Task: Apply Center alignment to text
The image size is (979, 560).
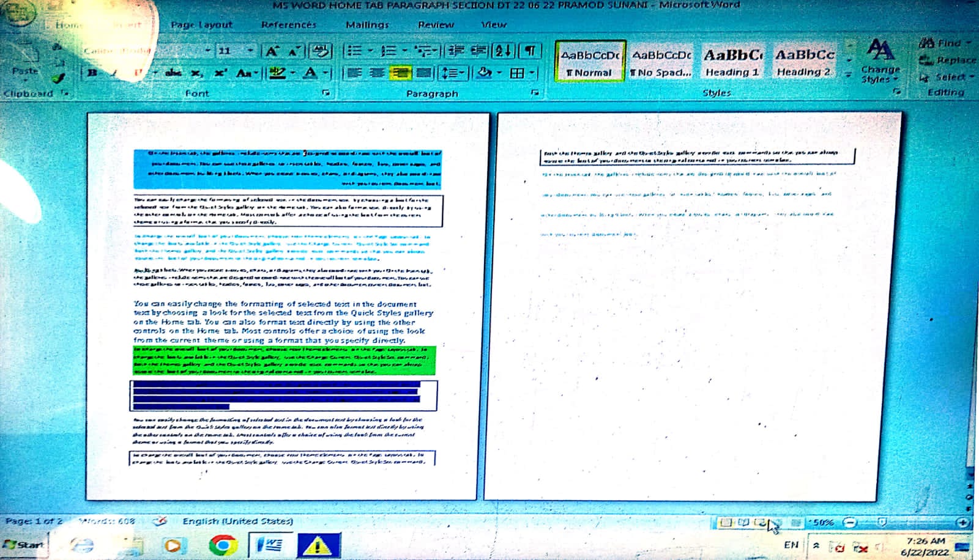Action: (377, 73)
